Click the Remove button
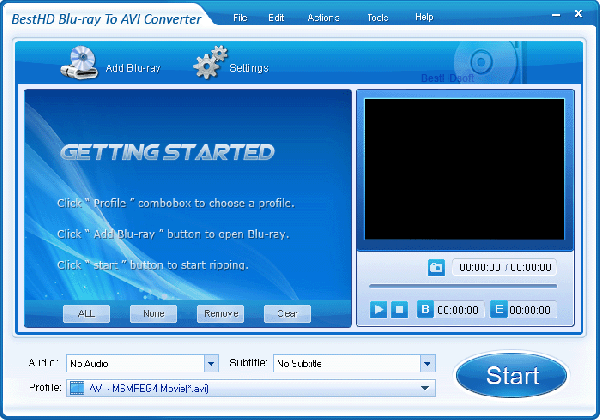Image resolution: width=600 pixels, height=420 pixels. 220,314
